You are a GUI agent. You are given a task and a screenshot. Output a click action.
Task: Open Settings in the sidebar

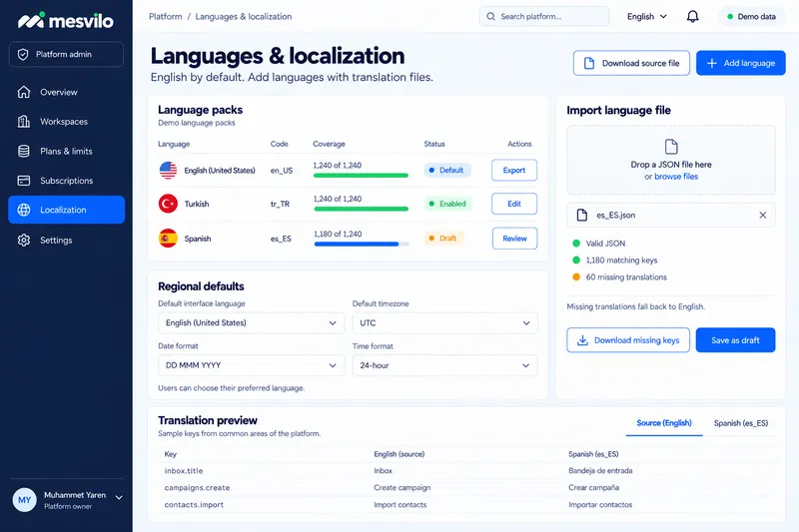(x=66, y=240)
